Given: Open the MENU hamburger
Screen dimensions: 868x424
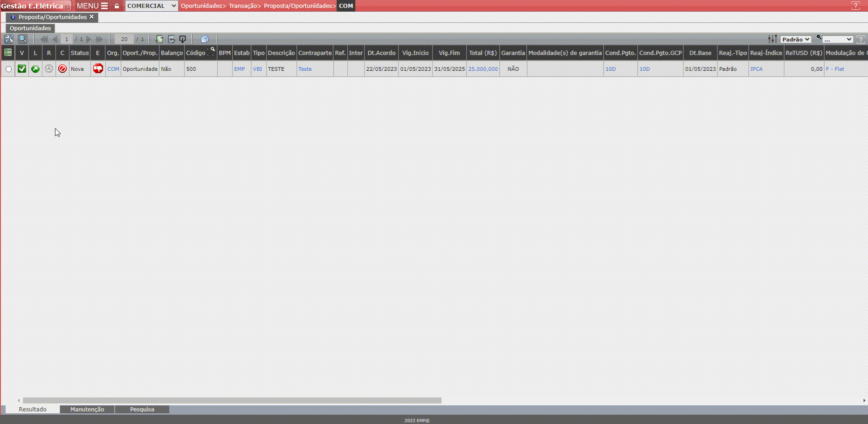Looking at the screenshot, I should (104, 6).
